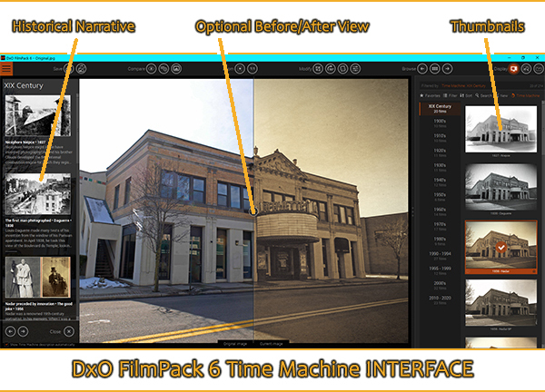Click 'The first man photographed' heading
The width and height of the screenshot is (545, 392).
point(38,222)
